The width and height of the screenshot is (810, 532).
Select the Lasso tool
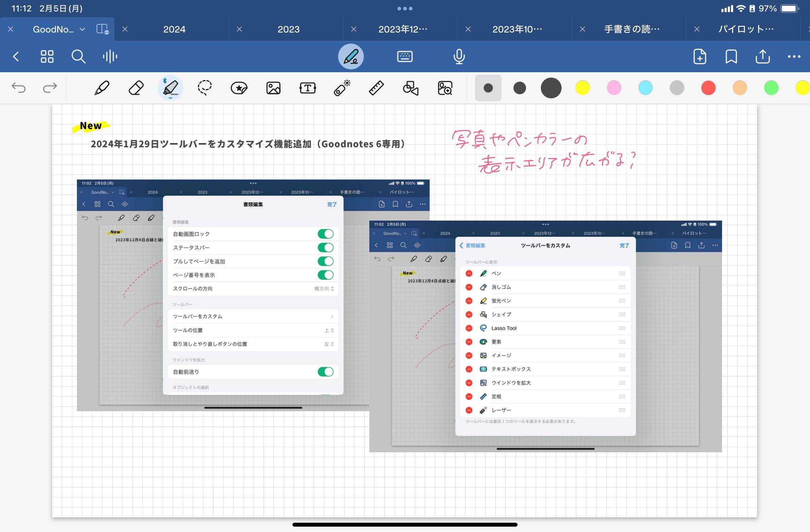205,88
